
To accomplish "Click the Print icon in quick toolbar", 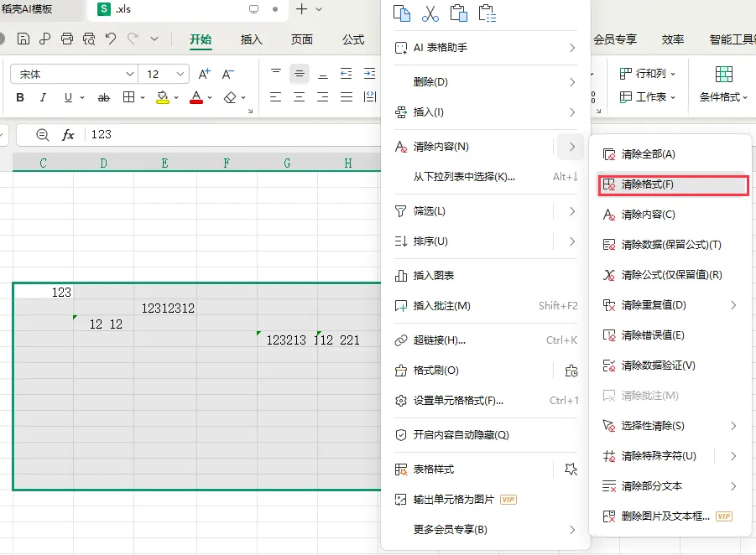I will pos(67,39).
